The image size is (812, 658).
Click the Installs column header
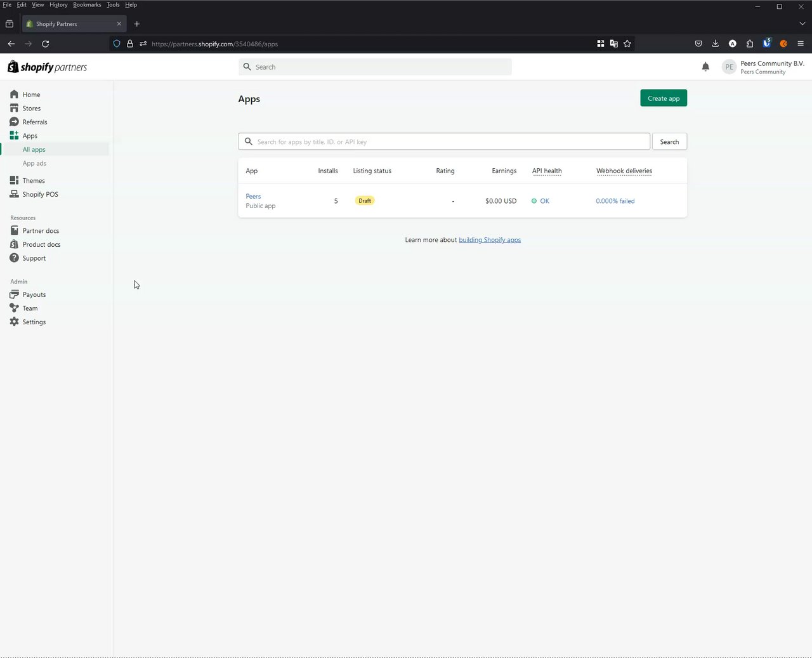328,171
